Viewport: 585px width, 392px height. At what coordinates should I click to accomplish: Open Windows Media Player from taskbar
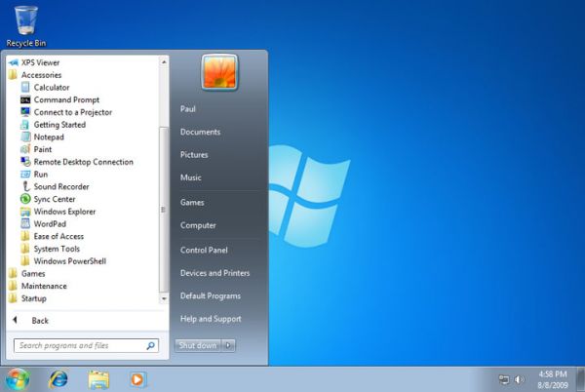click(x=137, y=377)
